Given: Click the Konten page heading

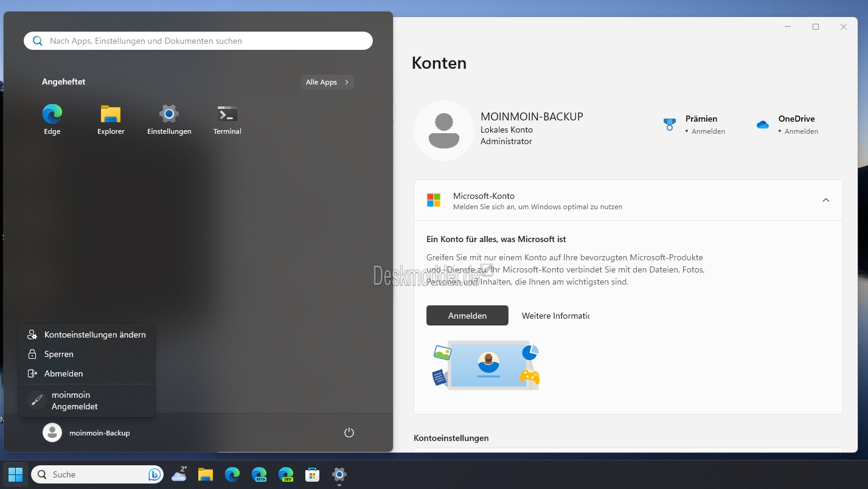Looking at the screenshot, I should [439, 63].
